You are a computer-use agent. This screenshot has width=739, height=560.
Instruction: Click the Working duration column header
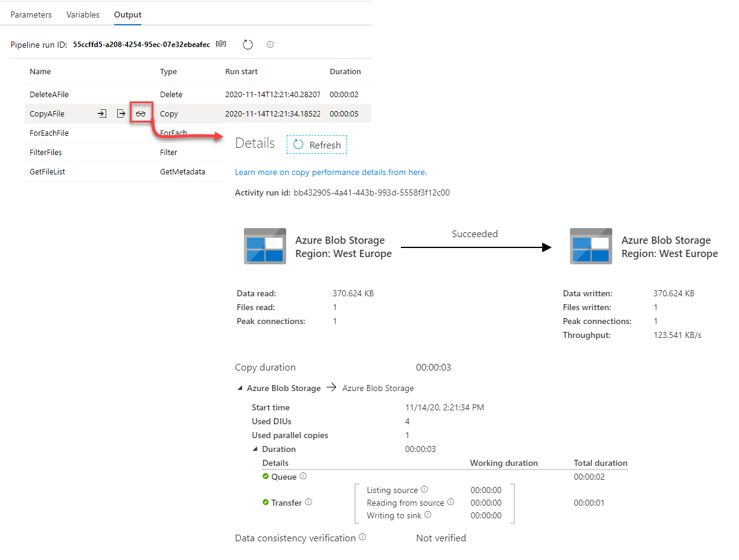point(504,463)
